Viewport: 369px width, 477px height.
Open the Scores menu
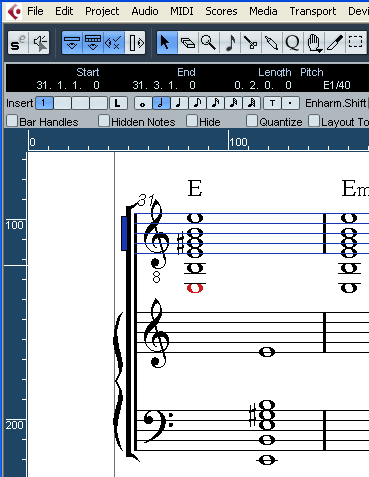pos(221,11)
